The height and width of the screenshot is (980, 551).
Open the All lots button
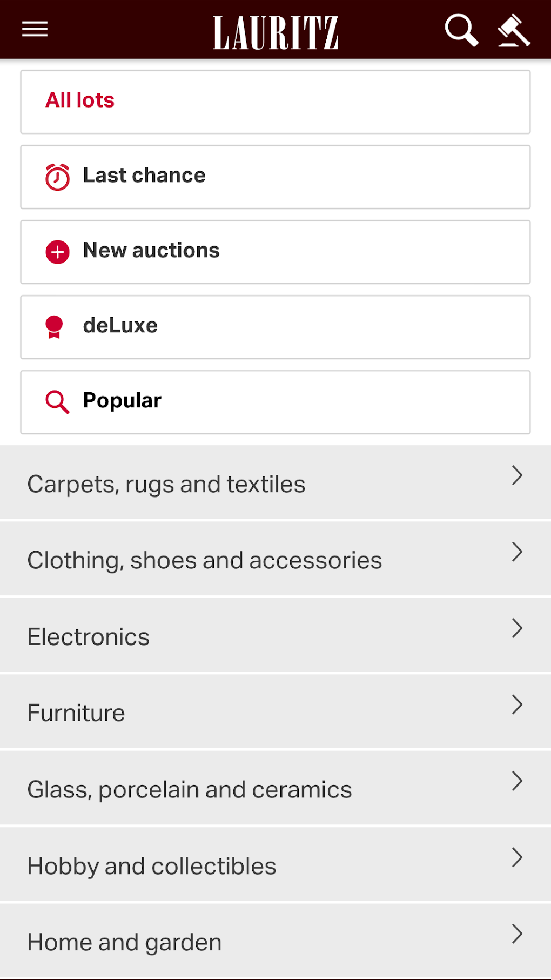coord(275,102)
